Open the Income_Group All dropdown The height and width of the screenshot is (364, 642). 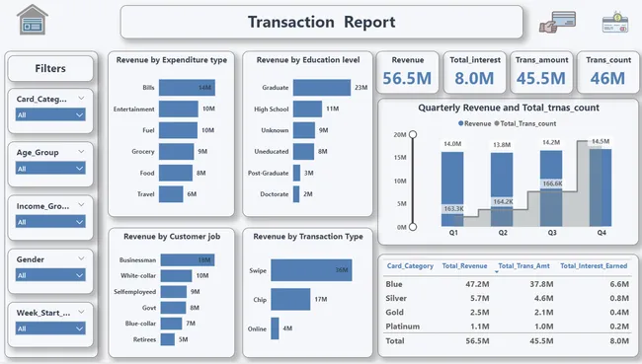(x=50, y=222)
